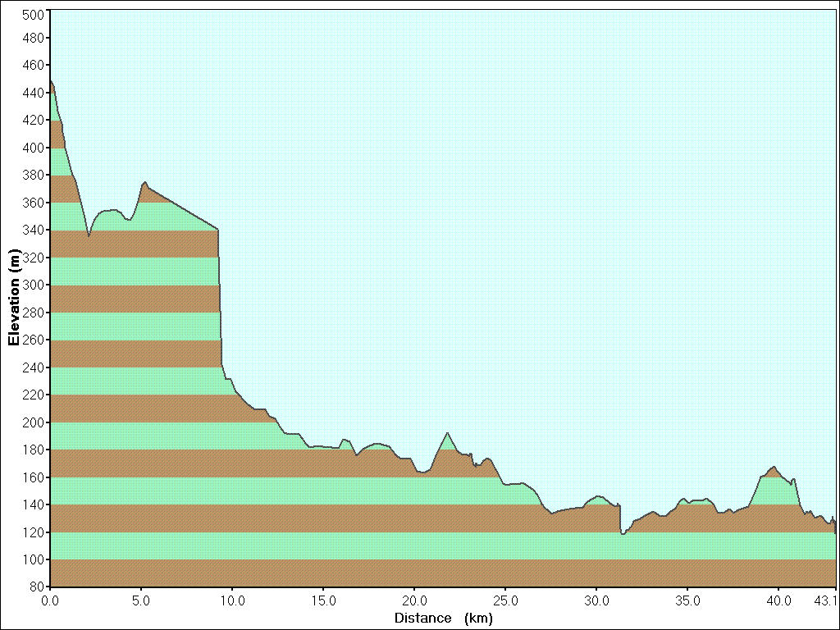Click the 35.0 distance tick label
The width and height of the screenshot is (840, 630).
click(x=687, y=600)
